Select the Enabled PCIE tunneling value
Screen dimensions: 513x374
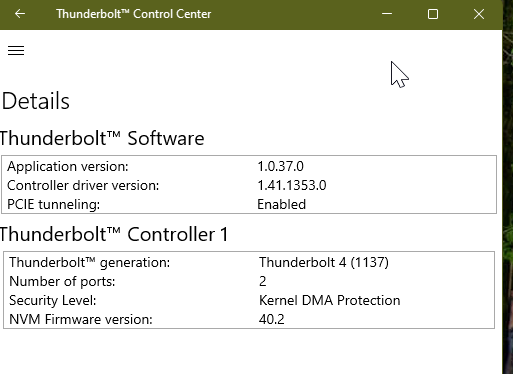tap(281, 204)
